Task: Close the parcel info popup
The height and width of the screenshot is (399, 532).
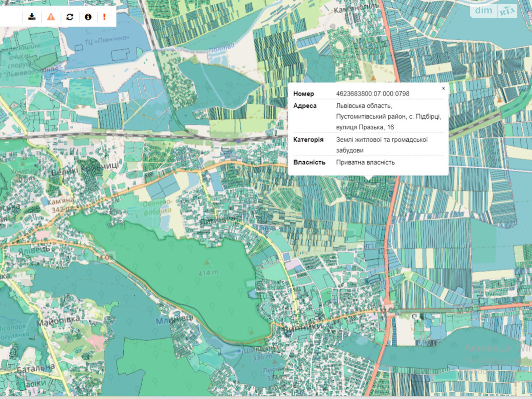Action: (444, 88)
